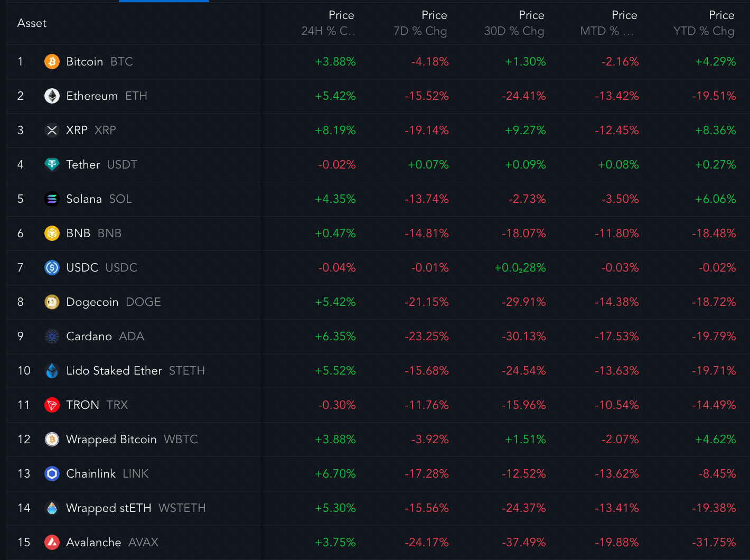Click the Cardano dotted logo icon
This screenshot has width=750, height=560.
point(52,337)
